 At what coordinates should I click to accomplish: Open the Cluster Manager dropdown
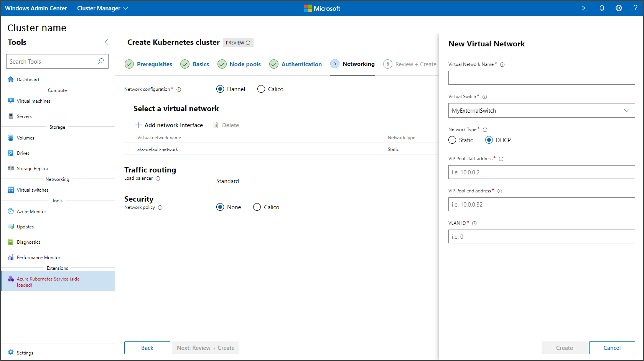point(102,8)
